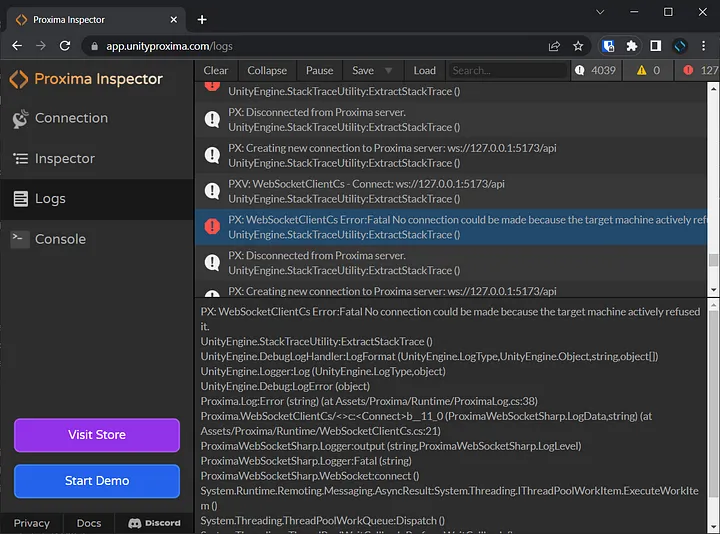Click the ProximaLog.cs:38 stack trace line

(369, 401)
